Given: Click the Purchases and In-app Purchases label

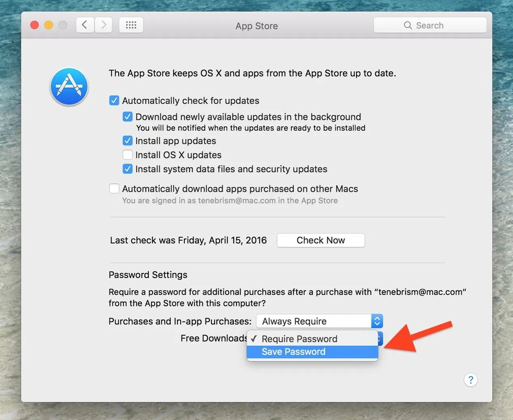Looking at the screenshot, I should point(180,321).
